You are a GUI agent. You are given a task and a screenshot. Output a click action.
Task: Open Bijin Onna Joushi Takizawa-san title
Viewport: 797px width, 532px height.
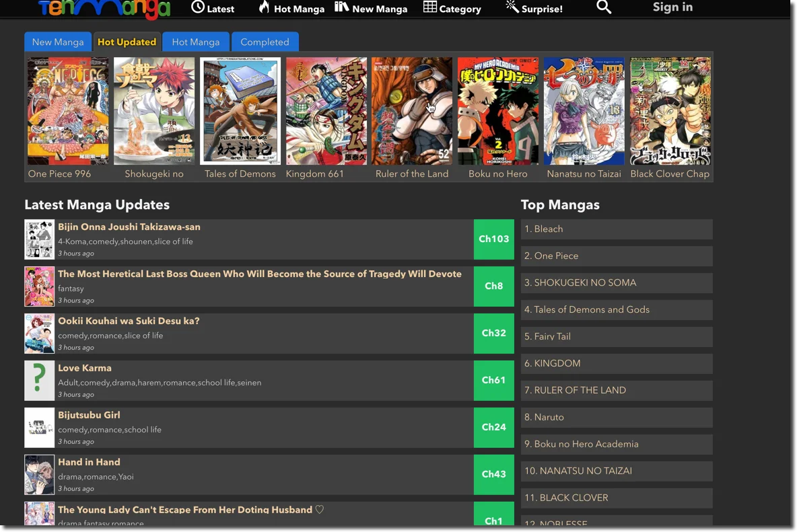[129, 227]
